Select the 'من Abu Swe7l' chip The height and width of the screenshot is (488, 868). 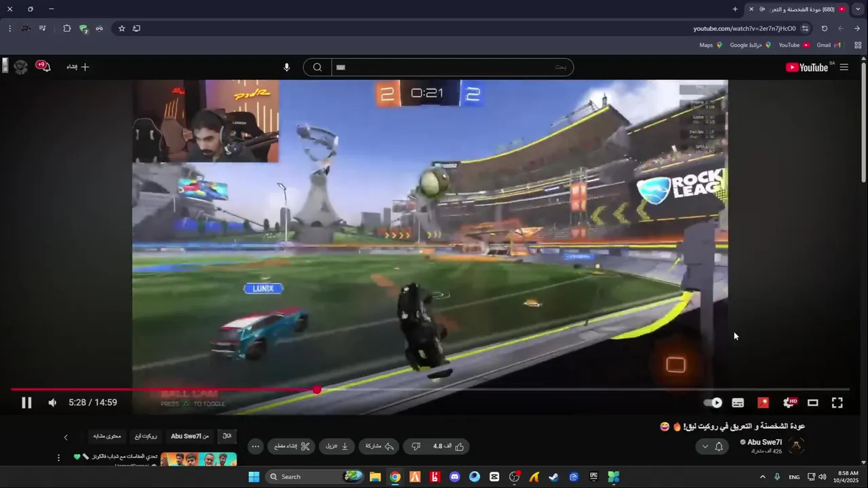tap(190, 436)
